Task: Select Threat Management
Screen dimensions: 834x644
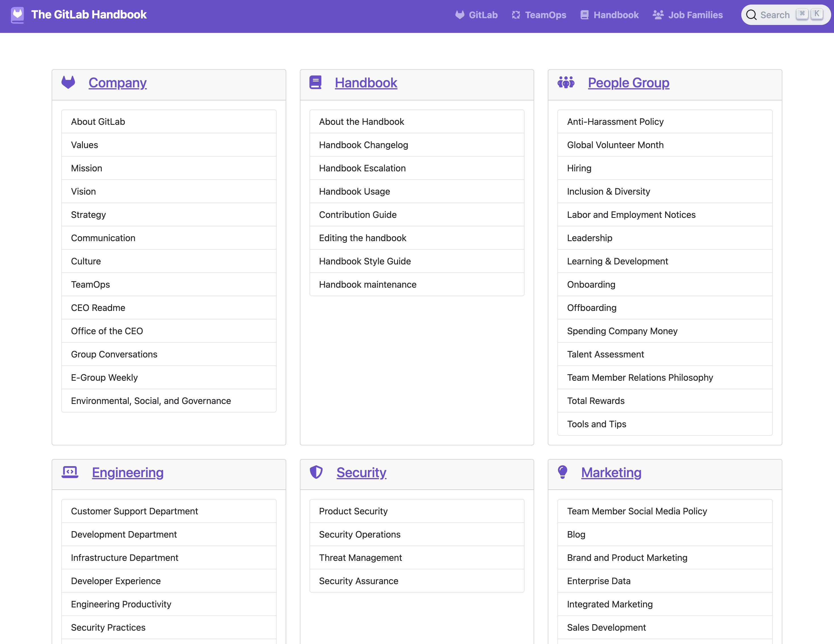Action: 417,558
